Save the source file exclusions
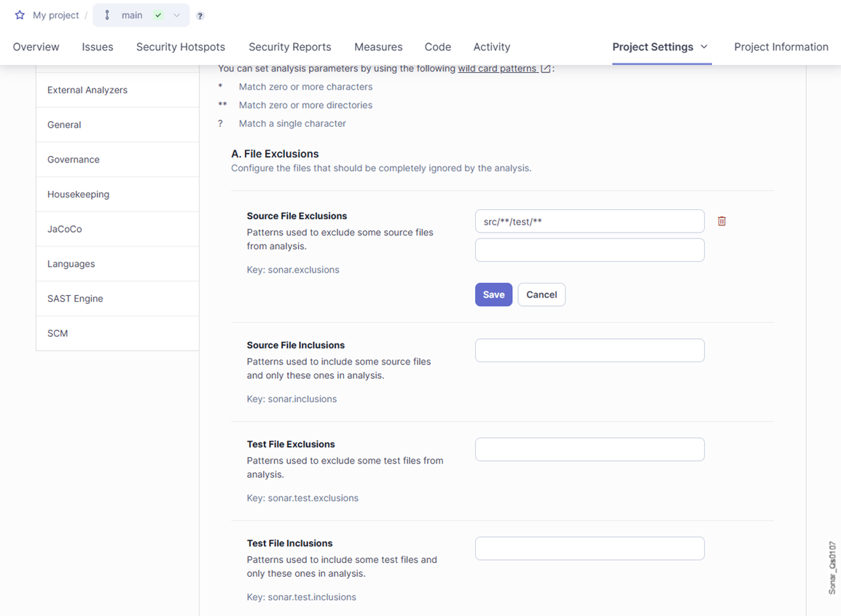This screenshot has height=616, width=841. coord(493,295)
